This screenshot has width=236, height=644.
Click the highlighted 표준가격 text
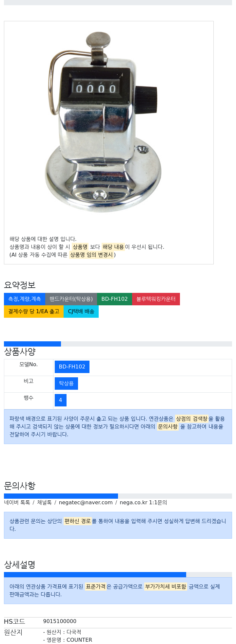pos(96,586)
